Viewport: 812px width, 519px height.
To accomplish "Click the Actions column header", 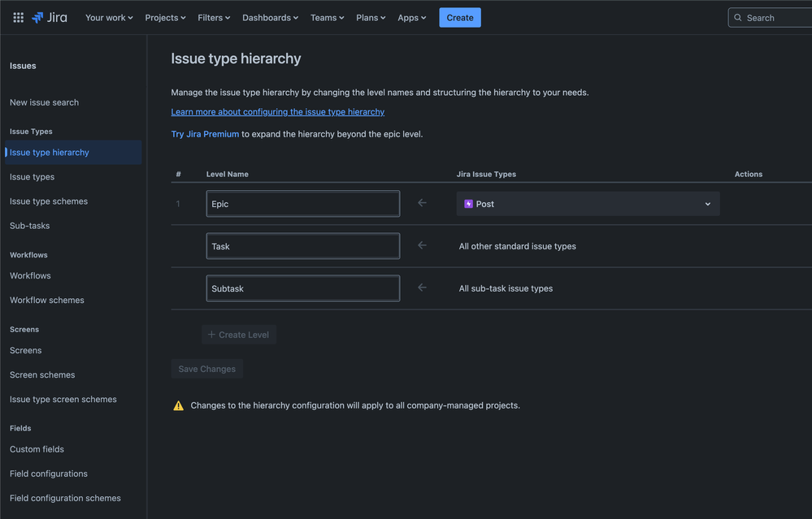I will click(749, 175).
